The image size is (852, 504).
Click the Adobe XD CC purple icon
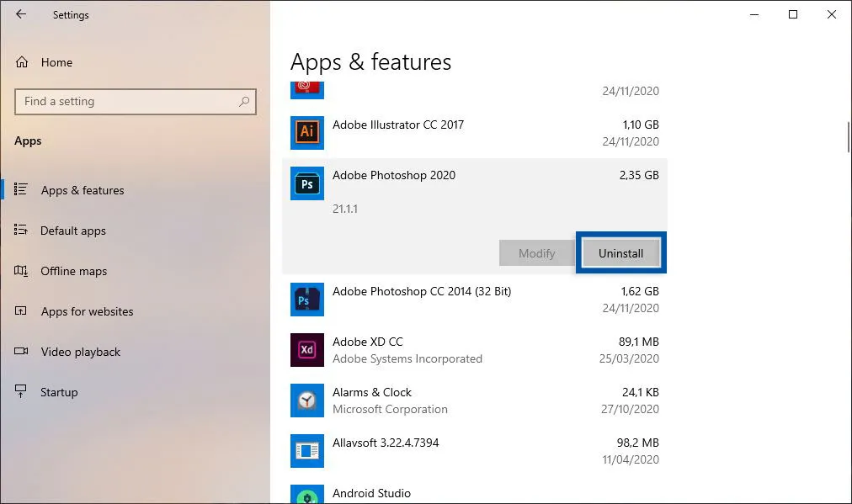click(x=306, y=350)
